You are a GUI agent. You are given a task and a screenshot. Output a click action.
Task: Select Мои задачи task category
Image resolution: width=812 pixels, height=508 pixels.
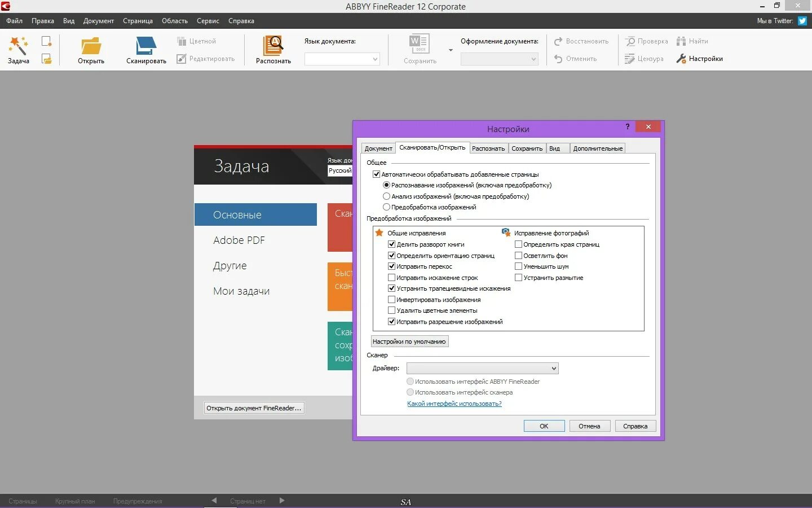click(241, 291)
